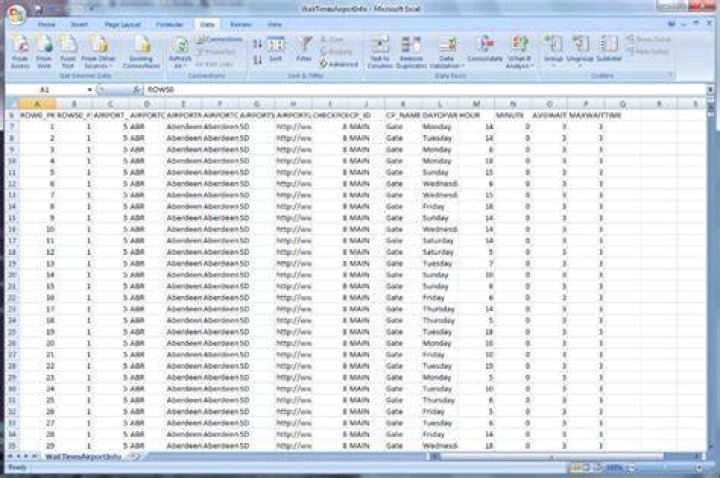Click Remove Duplicates
The image size is (720, 478).
(x=411, y=52)
